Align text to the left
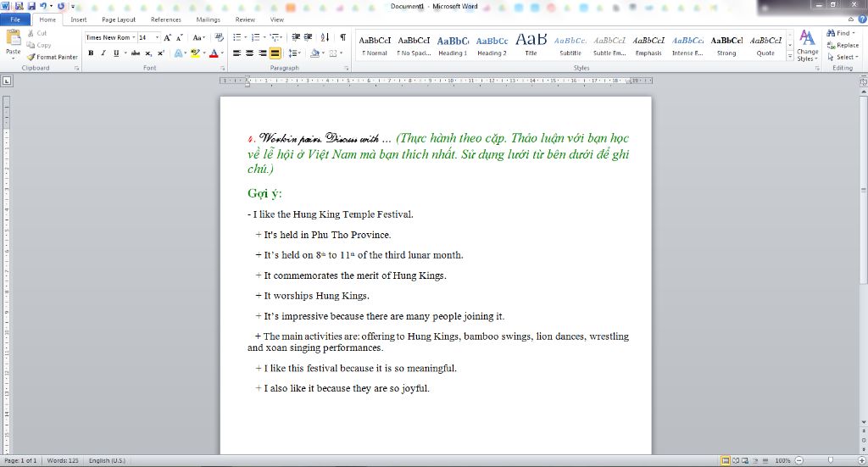Viewport: 868px width, 467px height. pyautogui.click(x=237, y=53)
